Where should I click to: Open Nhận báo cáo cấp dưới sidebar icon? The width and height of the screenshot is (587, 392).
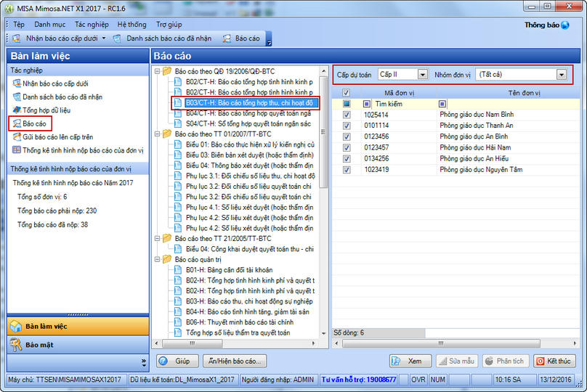tap(17, 83)
